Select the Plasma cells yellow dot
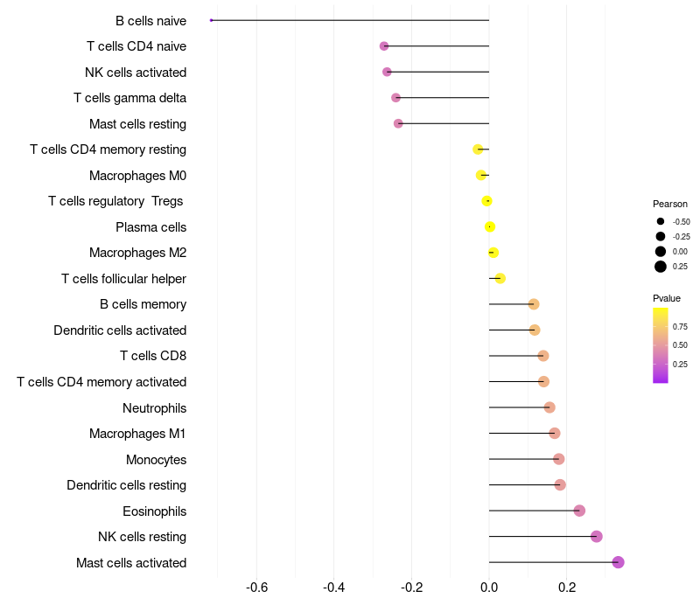Screen dimensions: 700x612 pos(490,227)
